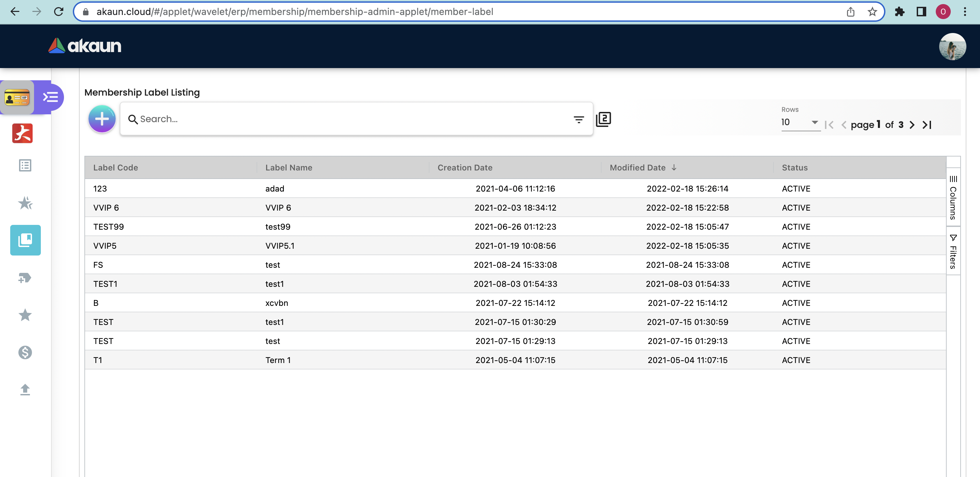
Task: Toggle the purple sidebar menu expander
Action: pyautogui.click(x=50, y=97)
